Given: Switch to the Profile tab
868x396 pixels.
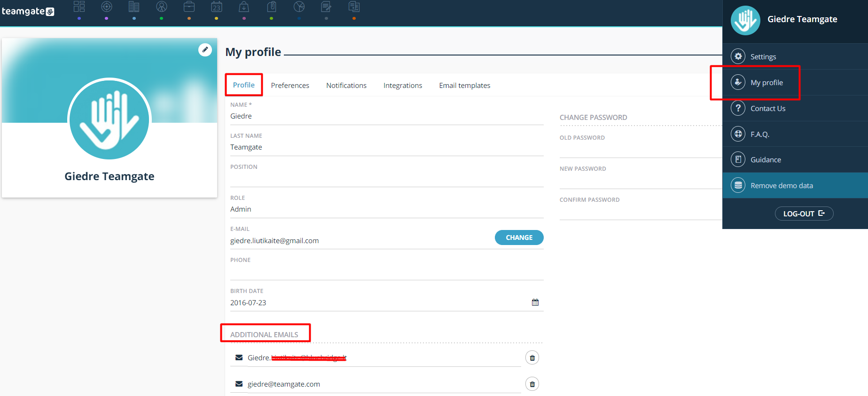Looking at the screenshot, I should pos(243,85).
